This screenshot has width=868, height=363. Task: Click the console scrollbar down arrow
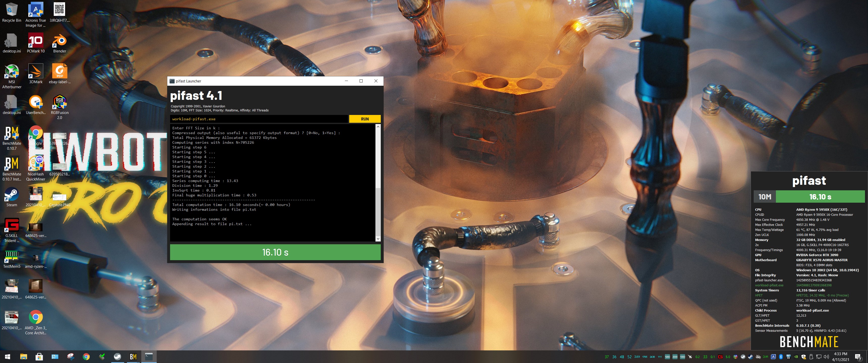point(378,239)
